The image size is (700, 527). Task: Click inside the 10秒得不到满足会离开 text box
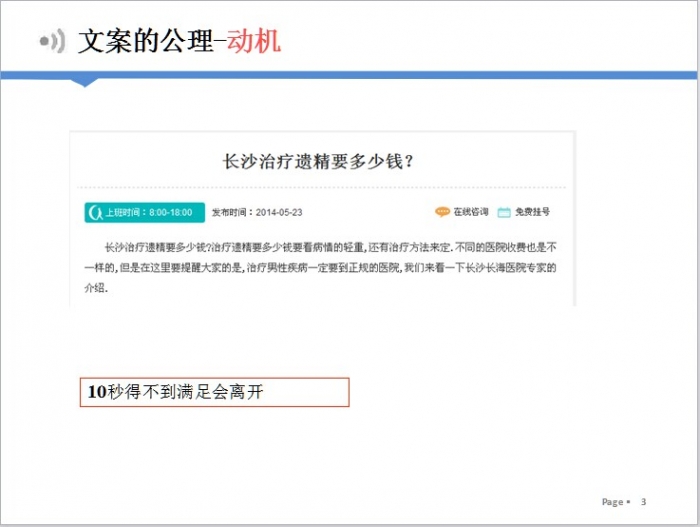tap(214, 393)
